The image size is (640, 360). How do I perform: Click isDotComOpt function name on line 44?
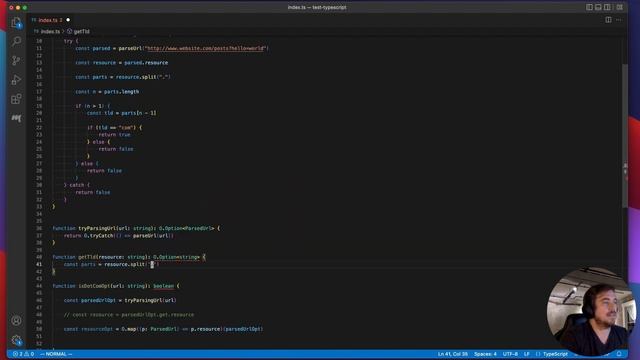(94, 286)
